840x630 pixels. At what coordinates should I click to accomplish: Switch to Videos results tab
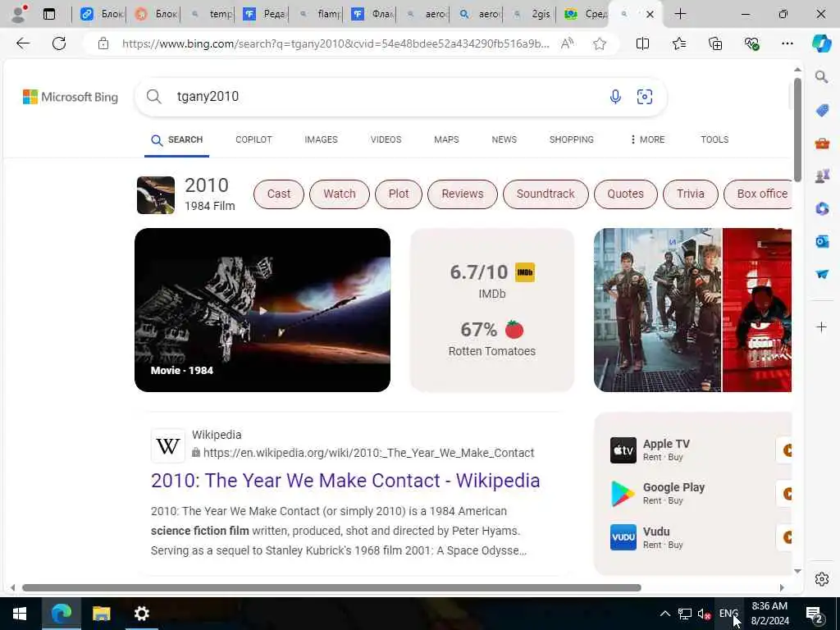[x=386, y=139]
